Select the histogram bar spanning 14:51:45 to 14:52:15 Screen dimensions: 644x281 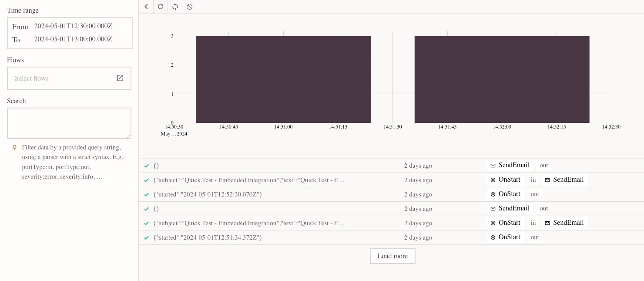click(x=502, y=79)
